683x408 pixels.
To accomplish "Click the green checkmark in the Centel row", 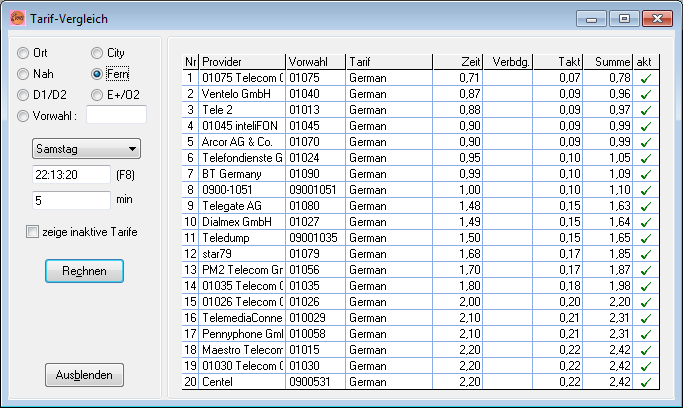I will click(646, 381).
